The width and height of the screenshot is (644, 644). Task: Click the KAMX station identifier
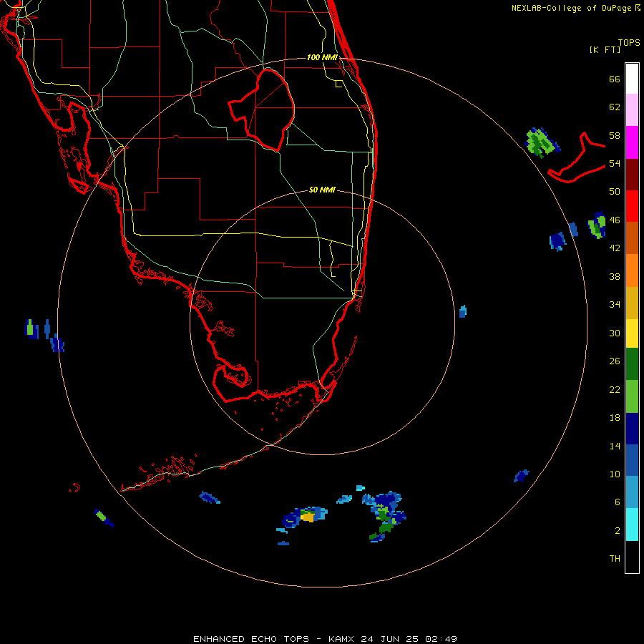[343, 639]
